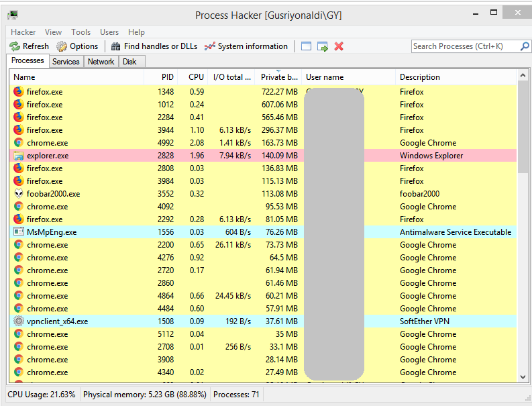
Task: Click Firefox icon of PID 1348
Action: [x=18, y=92]
